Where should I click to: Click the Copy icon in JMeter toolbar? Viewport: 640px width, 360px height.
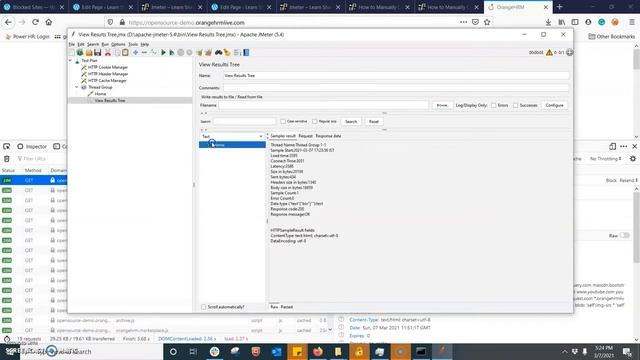coord(117,53)
